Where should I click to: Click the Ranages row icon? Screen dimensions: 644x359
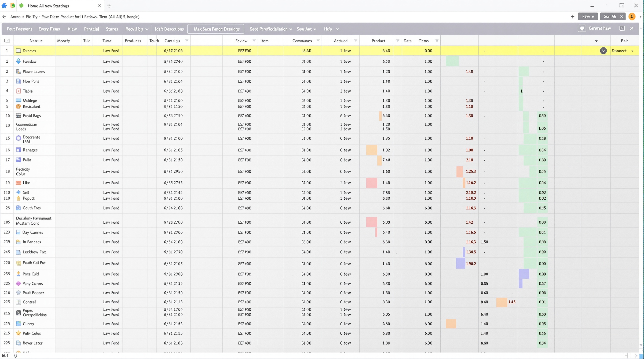click(x=18, y=150)
